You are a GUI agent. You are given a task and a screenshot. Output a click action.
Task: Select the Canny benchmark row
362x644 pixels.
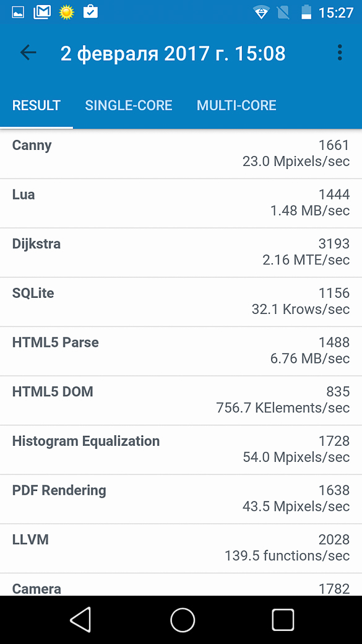pos(181,154)
